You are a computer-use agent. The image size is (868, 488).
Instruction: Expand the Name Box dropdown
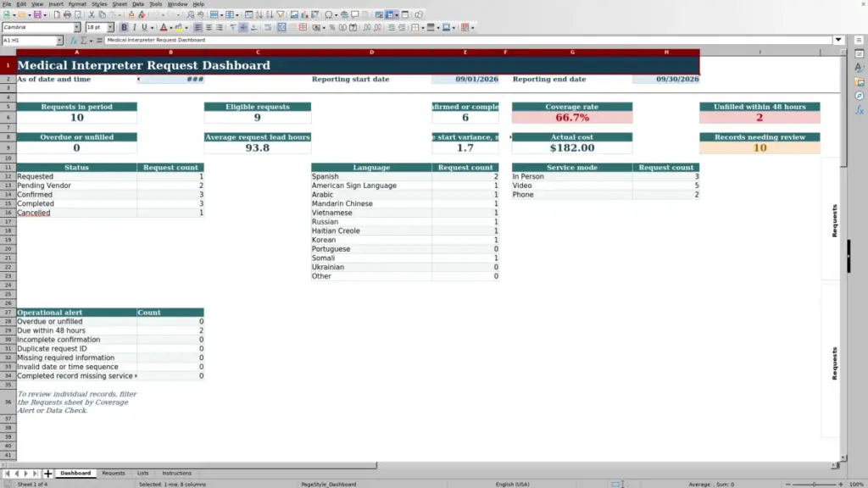click(x=59, y=41)
